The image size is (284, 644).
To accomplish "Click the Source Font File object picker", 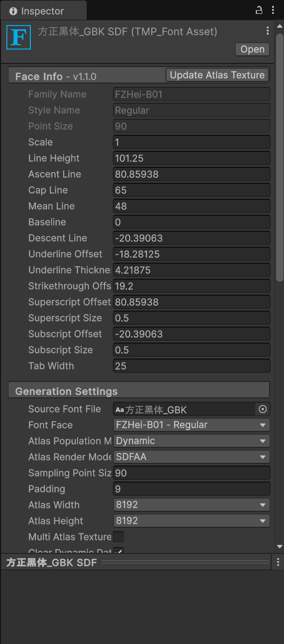I will click(263, 409).
